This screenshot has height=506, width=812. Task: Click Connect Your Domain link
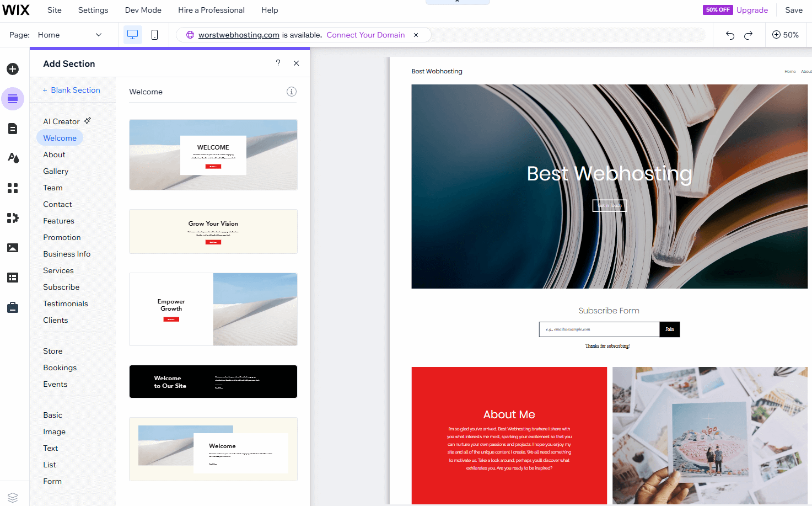(365, 35)
